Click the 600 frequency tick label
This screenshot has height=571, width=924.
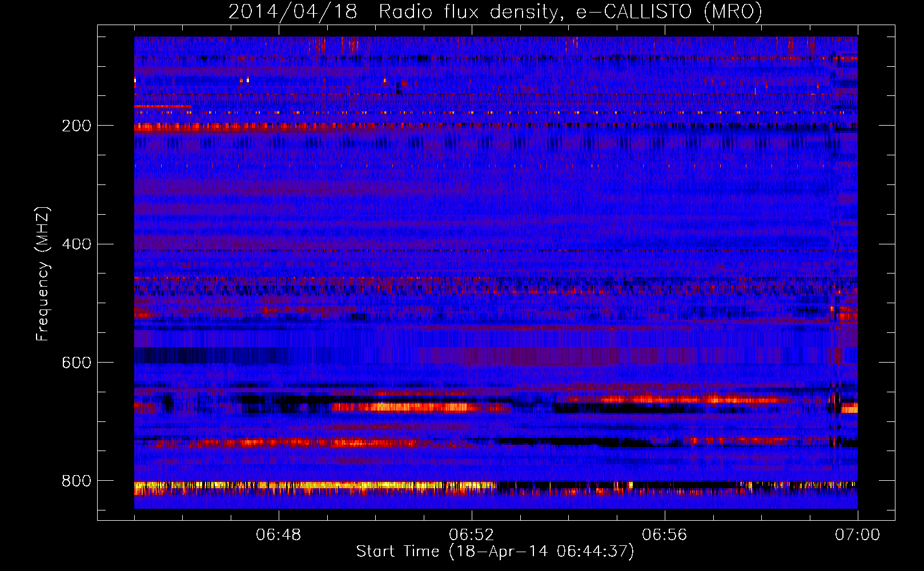[77, 363]
